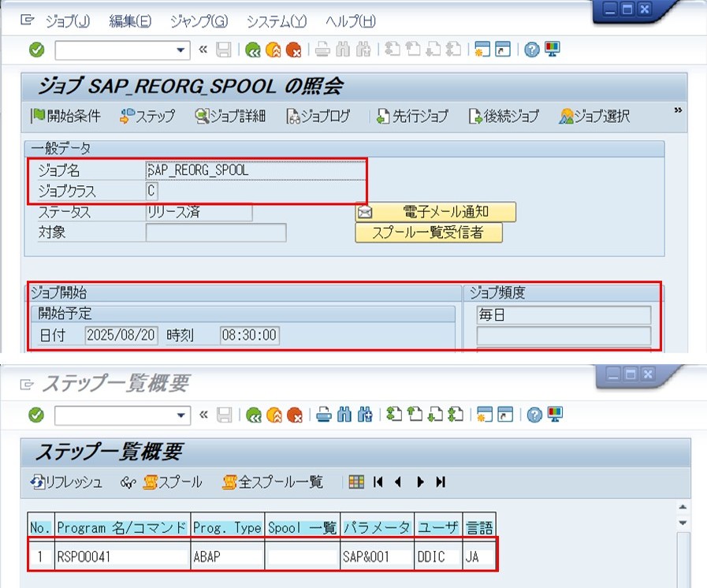Go to first page in step list
Image resolution: width=707 pixels, height=588 pixels.
378,482
